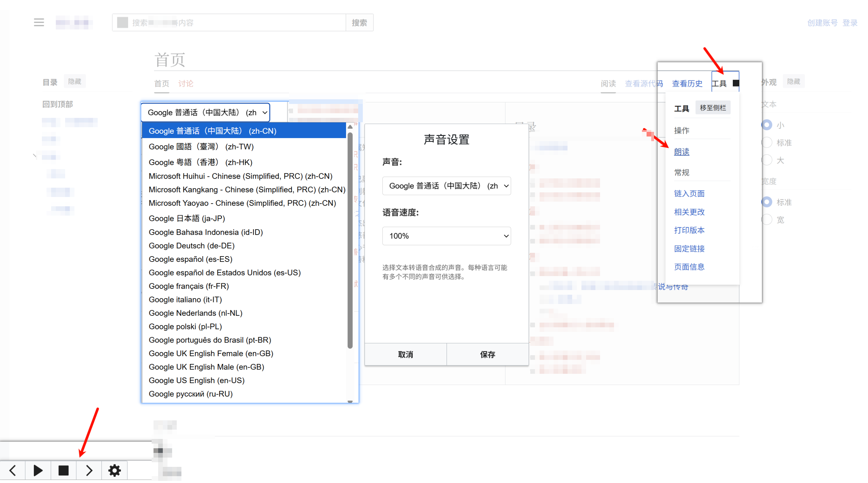Click the 保存 save button
The height and width of the screenshot is (483, 868).
487,355
